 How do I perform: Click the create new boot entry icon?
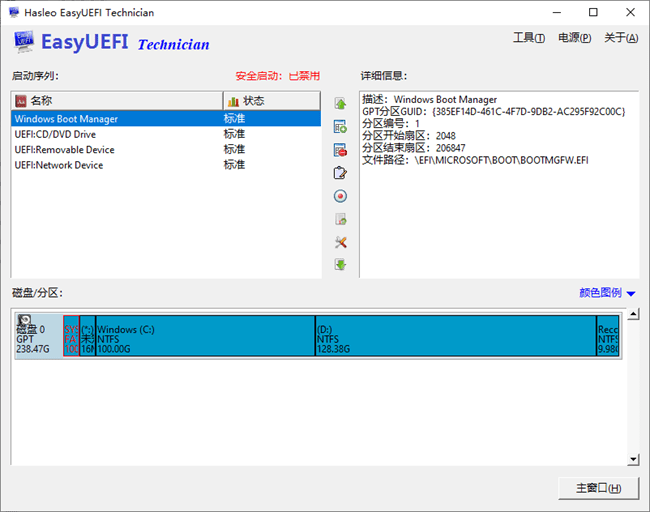pyautogui.click(x=340, y=127)
